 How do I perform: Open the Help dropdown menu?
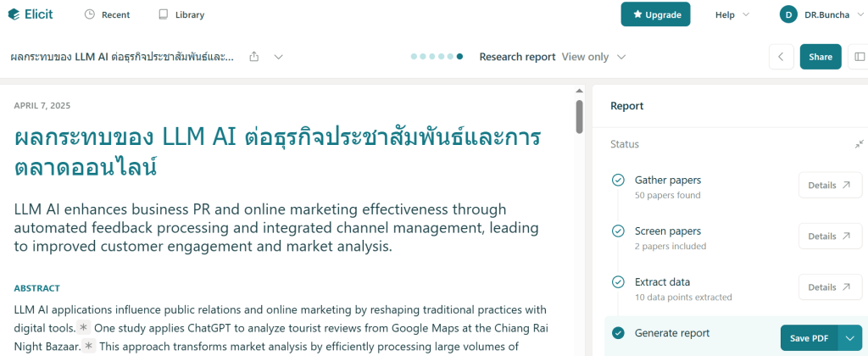coord(732,14)
